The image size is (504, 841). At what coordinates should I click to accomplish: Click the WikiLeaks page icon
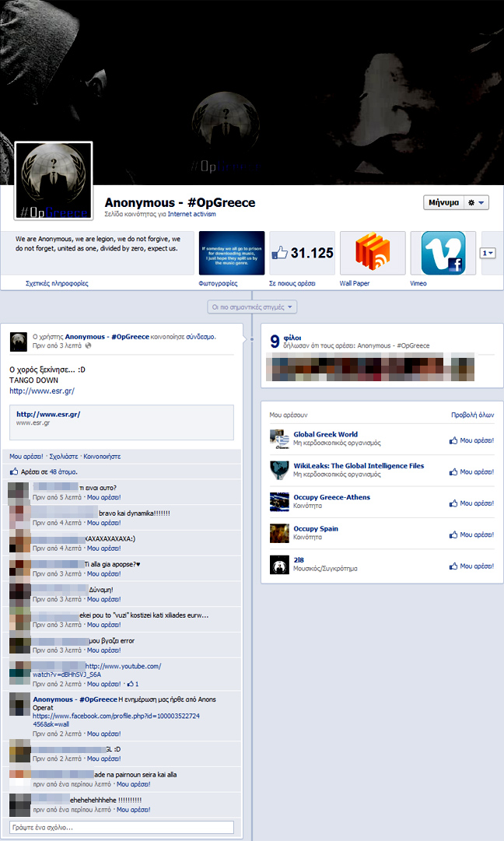click(279, 471)
